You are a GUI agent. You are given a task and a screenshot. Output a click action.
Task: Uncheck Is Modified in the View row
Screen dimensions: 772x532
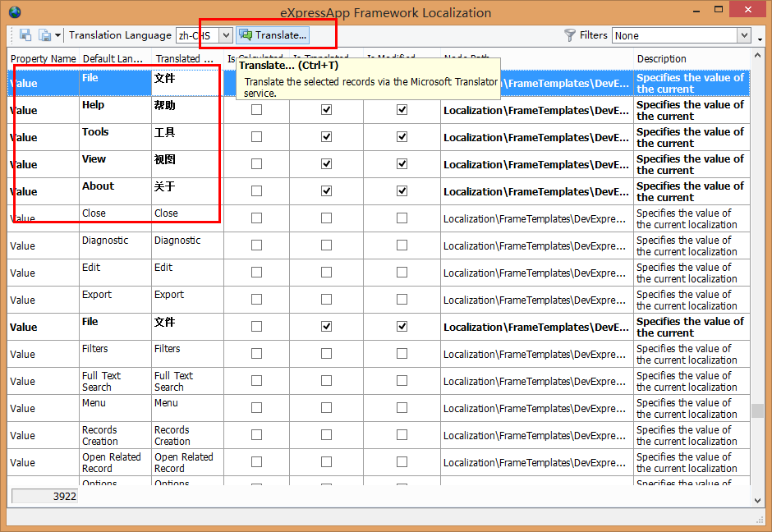[x=402, y=164]
